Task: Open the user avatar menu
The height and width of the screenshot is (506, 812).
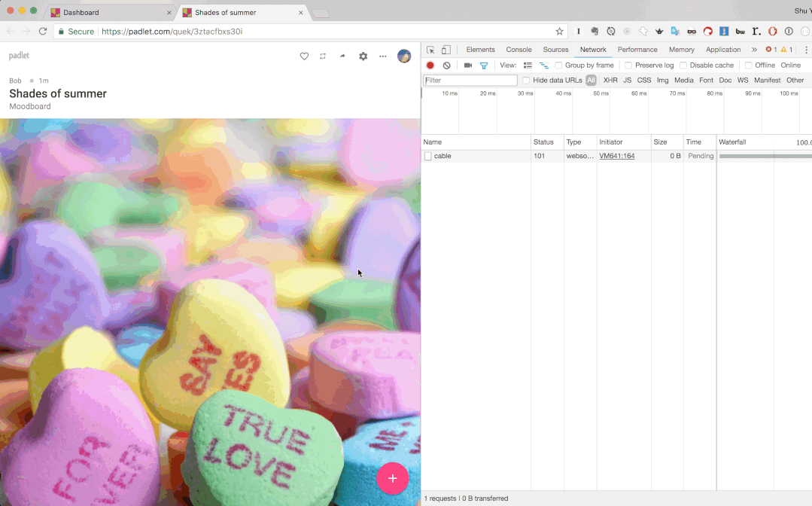Action: point(404,56)
